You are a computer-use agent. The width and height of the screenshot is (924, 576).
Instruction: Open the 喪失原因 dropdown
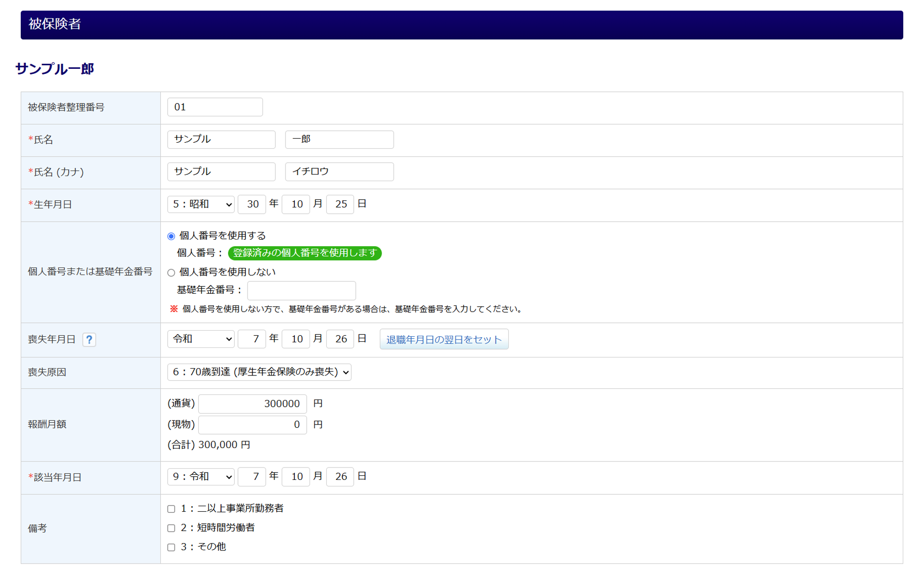tap(259, 372)
